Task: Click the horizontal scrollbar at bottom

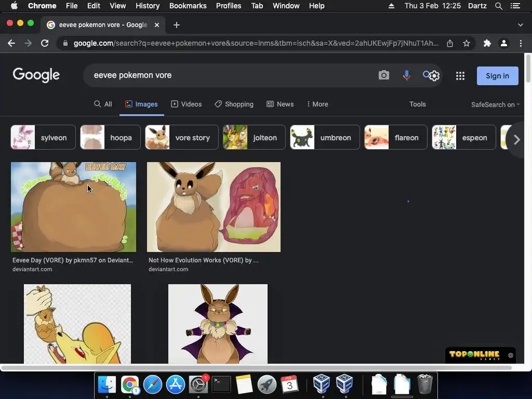Action: coord(257,368)
